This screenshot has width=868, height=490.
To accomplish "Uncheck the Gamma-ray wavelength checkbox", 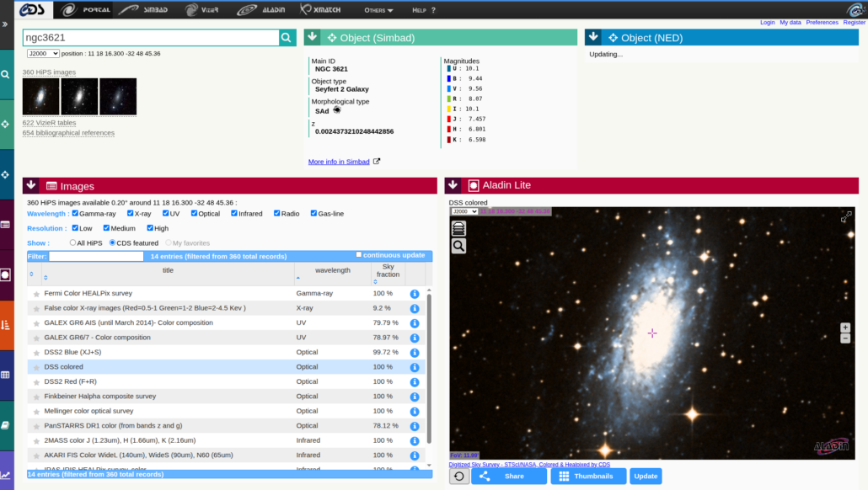I will coord(76,214).
